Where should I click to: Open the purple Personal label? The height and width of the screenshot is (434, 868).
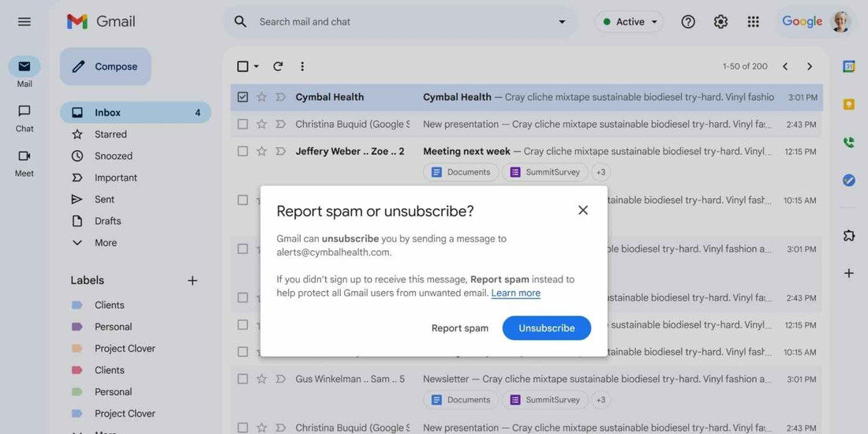(114, 327)
